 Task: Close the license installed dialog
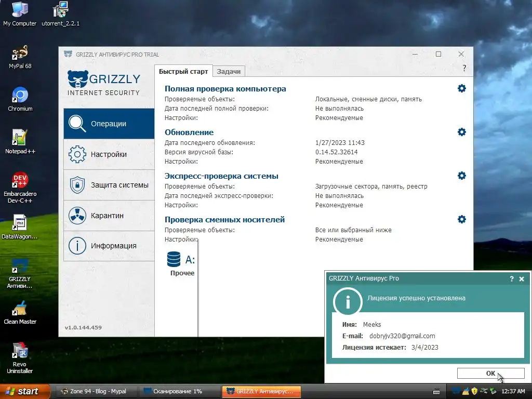522,279
